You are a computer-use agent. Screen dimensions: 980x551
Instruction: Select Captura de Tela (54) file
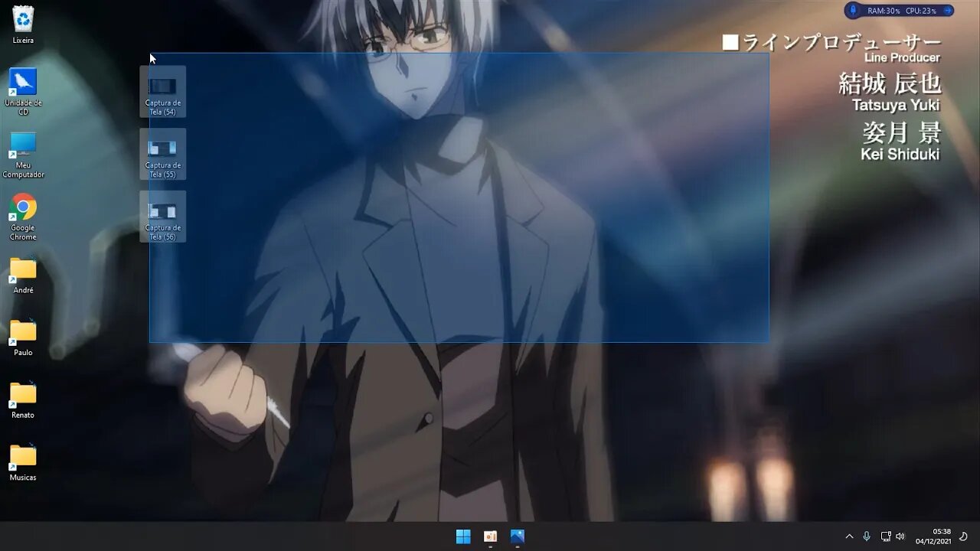click(162, 92)
